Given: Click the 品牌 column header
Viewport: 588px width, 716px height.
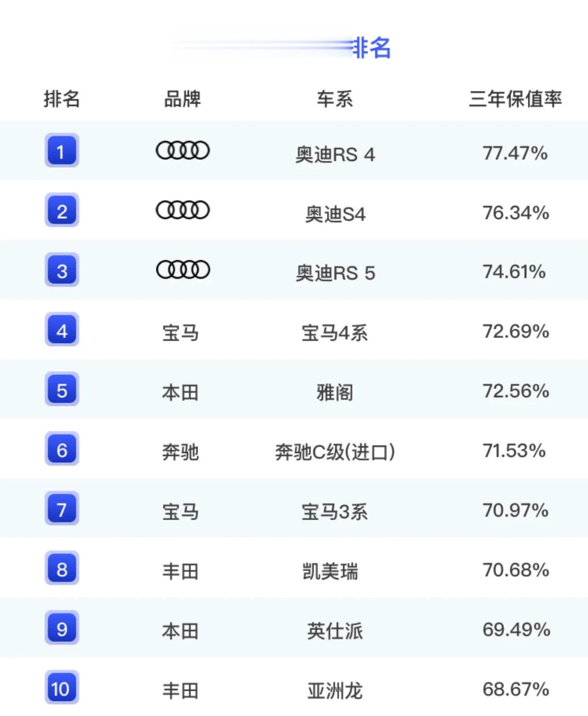Looking at the screenshot, I should (182, 99).
